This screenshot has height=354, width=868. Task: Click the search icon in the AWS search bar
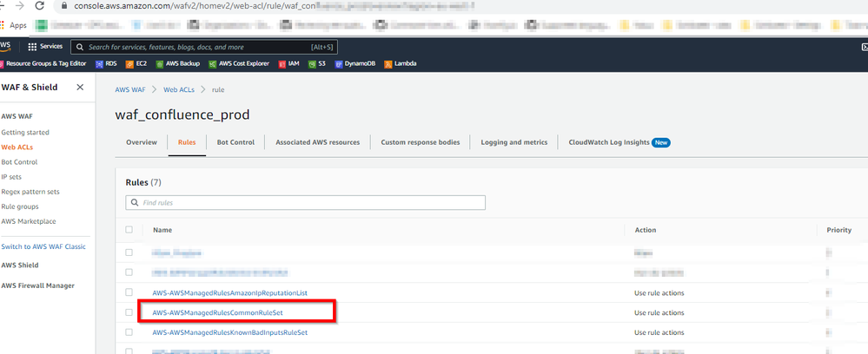pyautogui.click(x=80, y=48)
